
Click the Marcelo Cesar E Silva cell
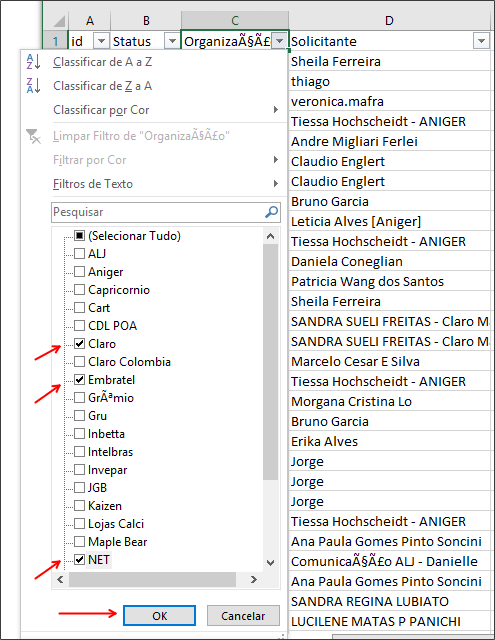389,361
